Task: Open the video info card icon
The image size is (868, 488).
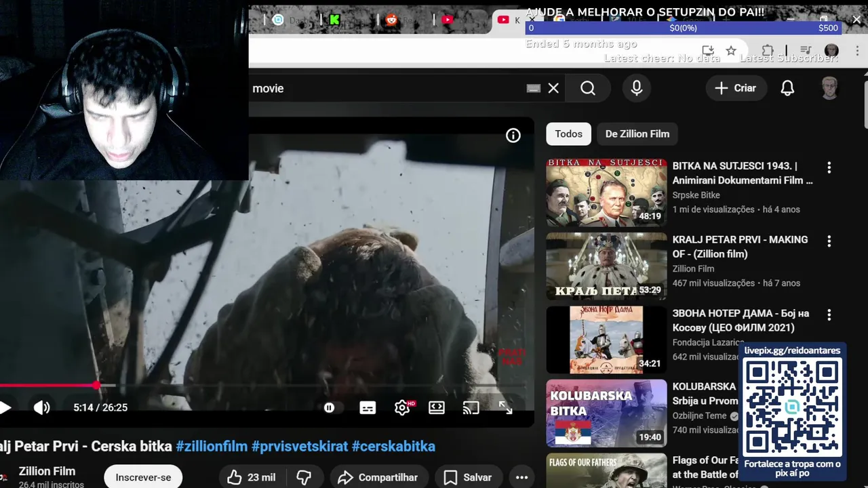Action: coord(513,136)
